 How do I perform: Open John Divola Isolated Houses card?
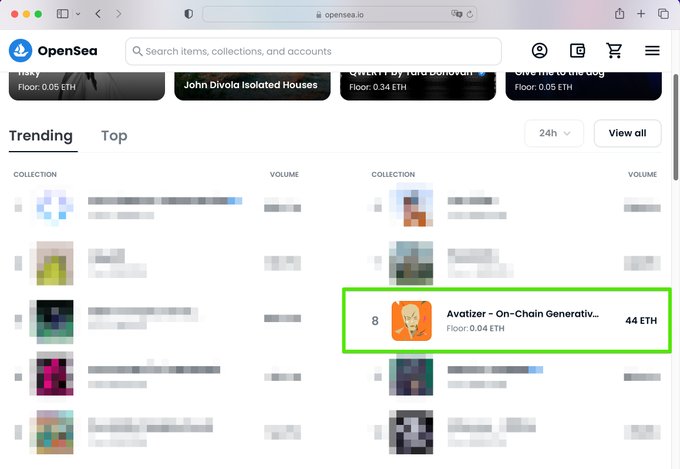(x=252, y=86)
